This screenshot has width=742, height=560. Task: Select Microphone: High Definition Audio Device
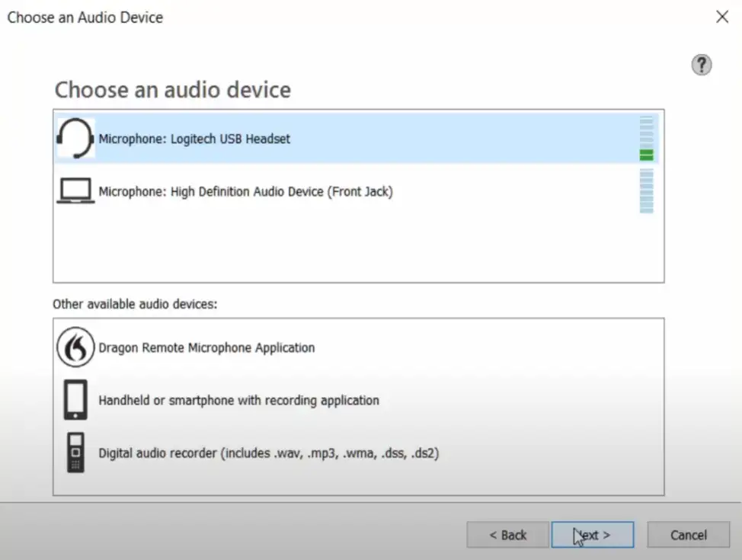pos(245,192)
